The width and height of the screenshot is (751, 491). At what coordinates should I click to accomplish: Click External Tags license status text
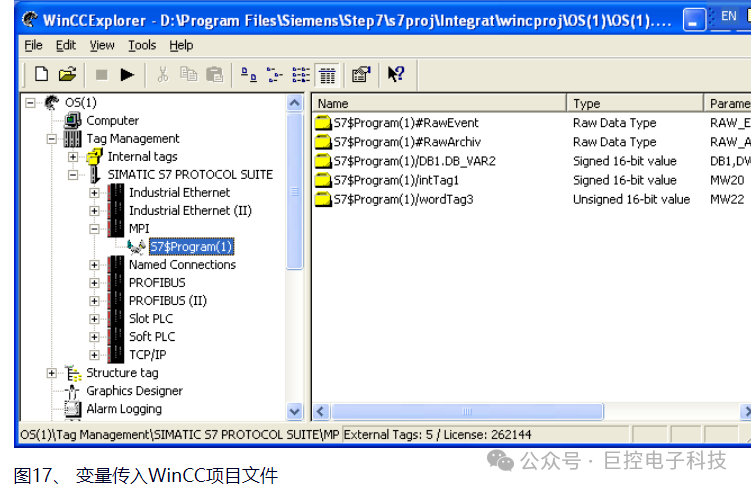coord(437,435)
